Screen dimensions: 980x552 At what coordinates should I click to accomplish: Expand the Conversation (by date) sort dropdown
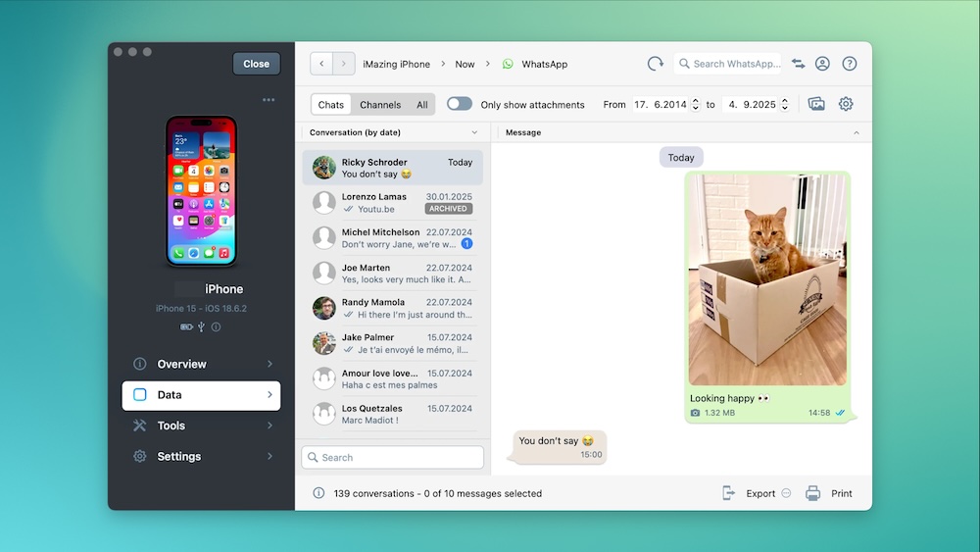(x=474, y=132)
